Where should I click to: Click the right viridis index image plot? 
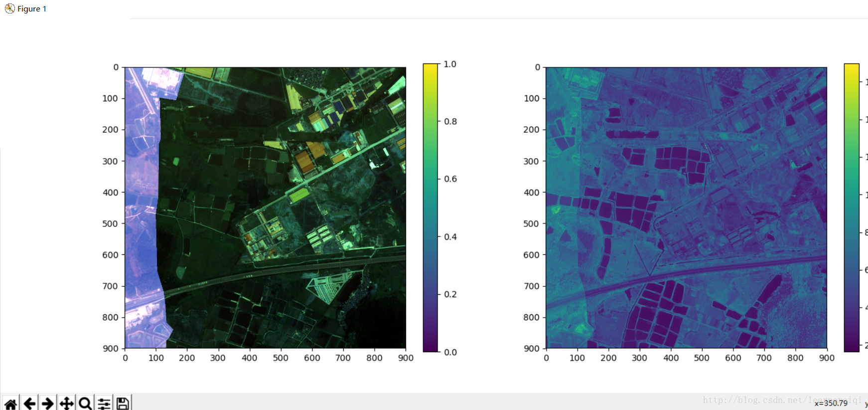click(x=686, y=207)
